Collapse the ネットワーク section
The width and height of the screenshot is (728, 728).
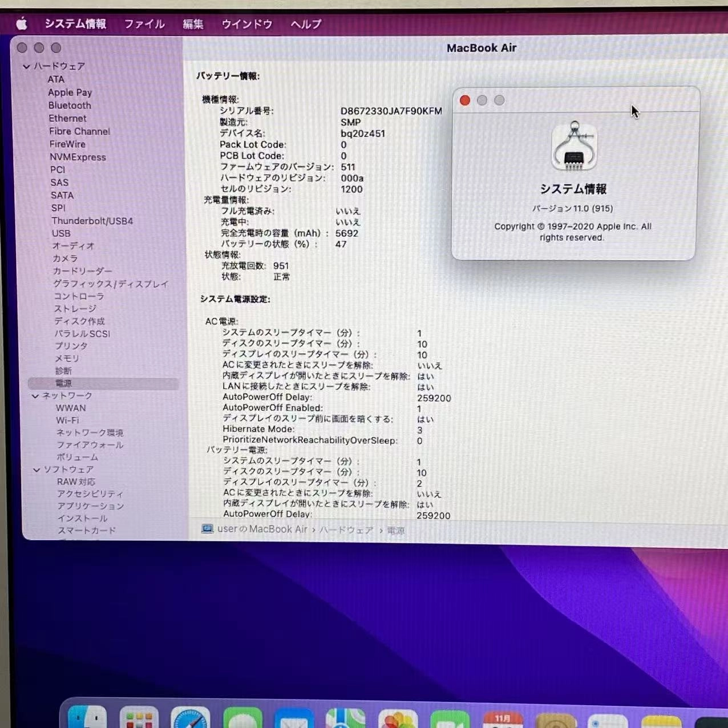coord(35,395)
